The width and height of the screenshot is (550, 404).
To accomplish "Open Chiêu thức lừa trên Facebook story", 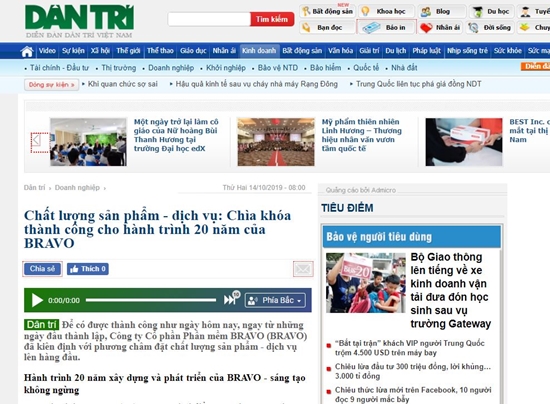I will point(413,395).
